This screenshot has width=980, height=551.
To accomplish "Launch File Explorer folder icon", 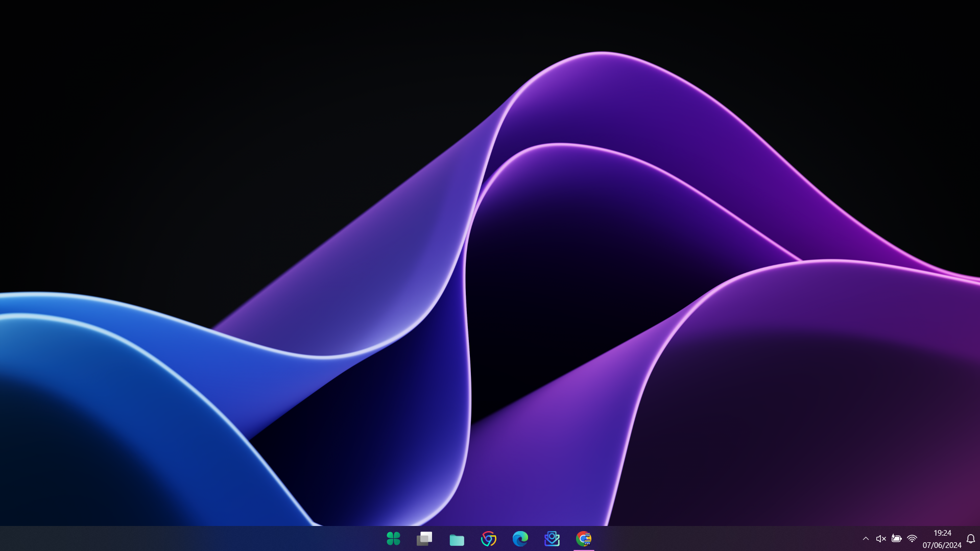I will tap(457, 539).
